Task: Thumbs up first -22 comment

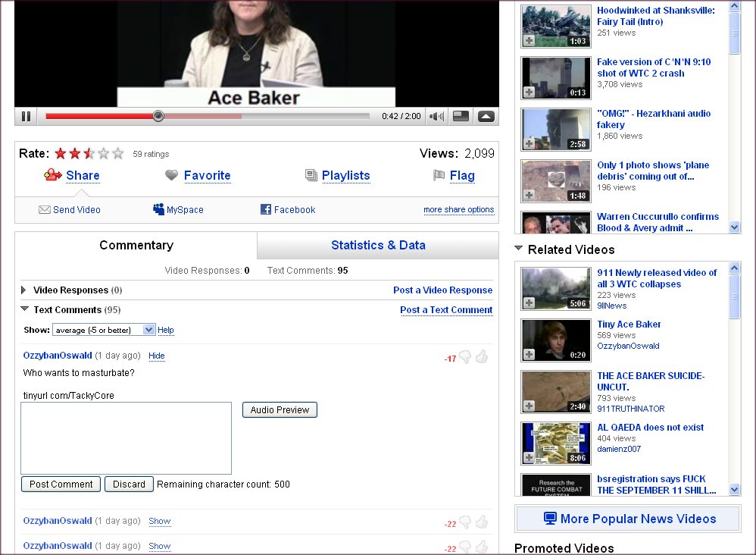Action: pyautogui.click(x=481, y=522)
